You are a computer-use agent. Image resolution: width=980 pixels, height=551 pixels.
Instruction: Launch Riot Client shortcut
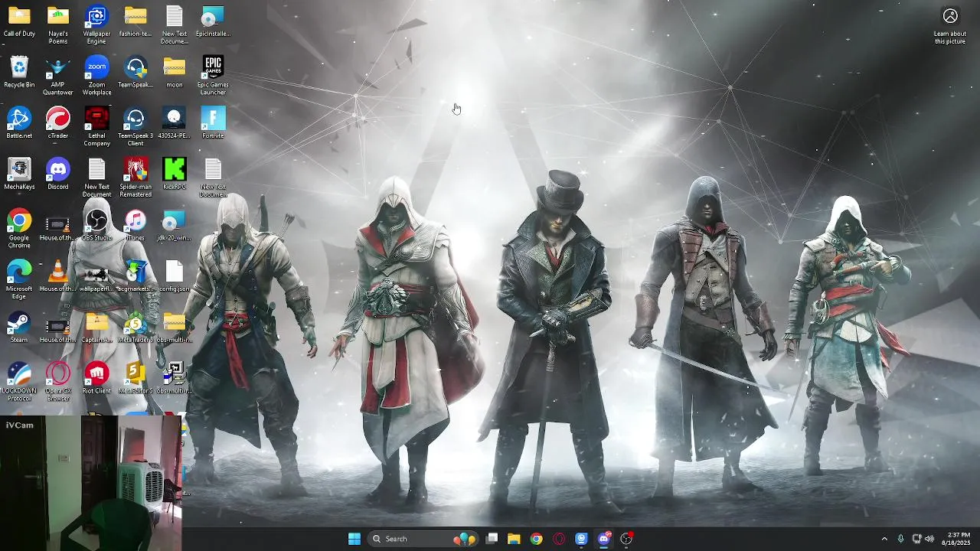pos(96,378)
